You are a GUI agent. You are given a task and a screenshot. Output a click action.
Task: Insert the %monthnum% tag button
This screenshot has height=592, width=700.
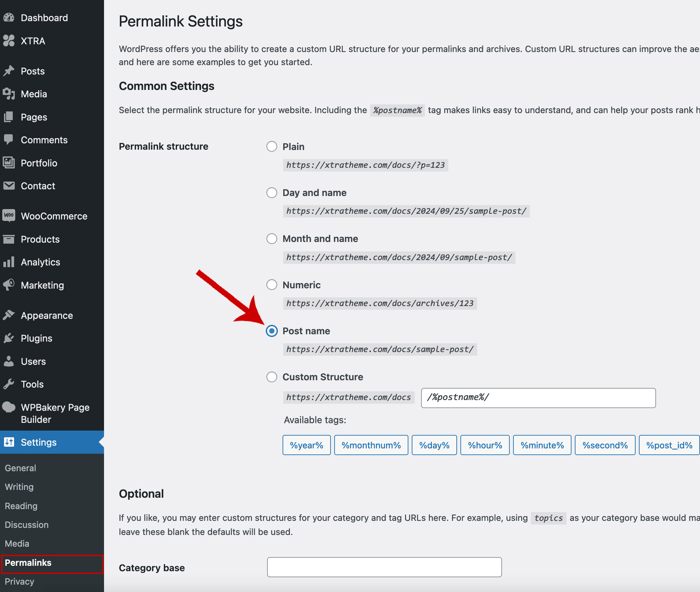click(x=371, y=445)
